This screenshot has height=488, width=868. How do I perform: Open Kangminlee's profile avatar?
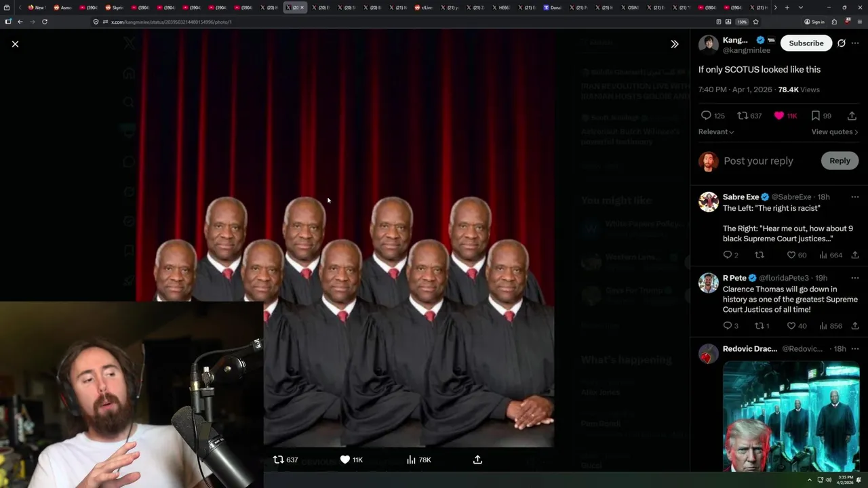click(709, 44)
